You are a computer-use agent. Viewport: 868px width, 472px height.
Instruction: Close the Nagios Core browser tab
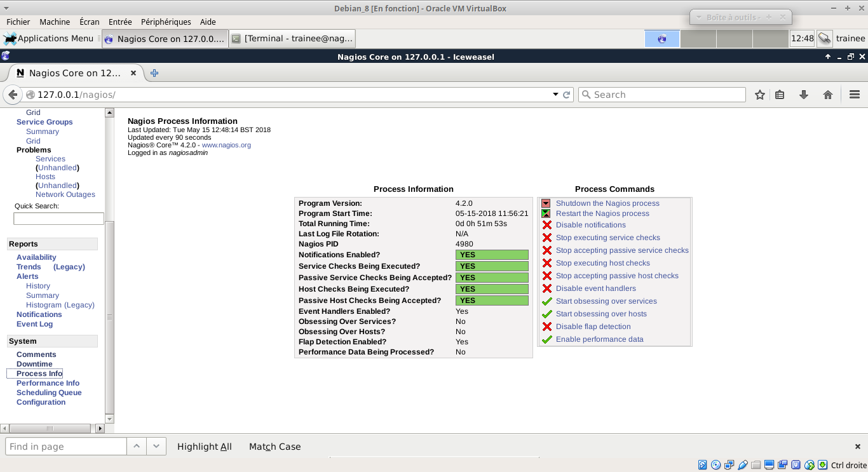click(x=133, y=73)
